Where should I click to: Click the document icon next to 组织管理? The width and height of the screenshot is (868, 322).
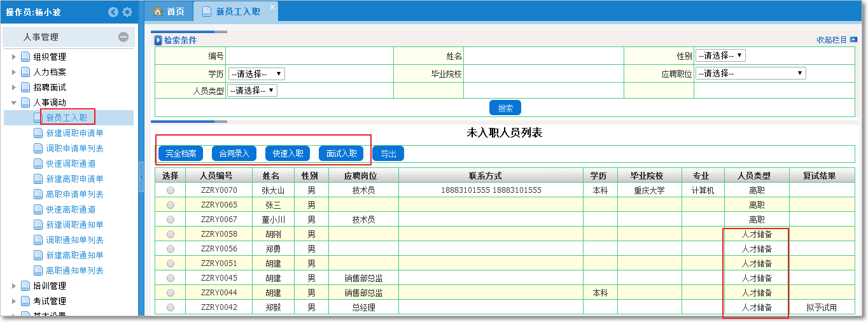point(25,57)
